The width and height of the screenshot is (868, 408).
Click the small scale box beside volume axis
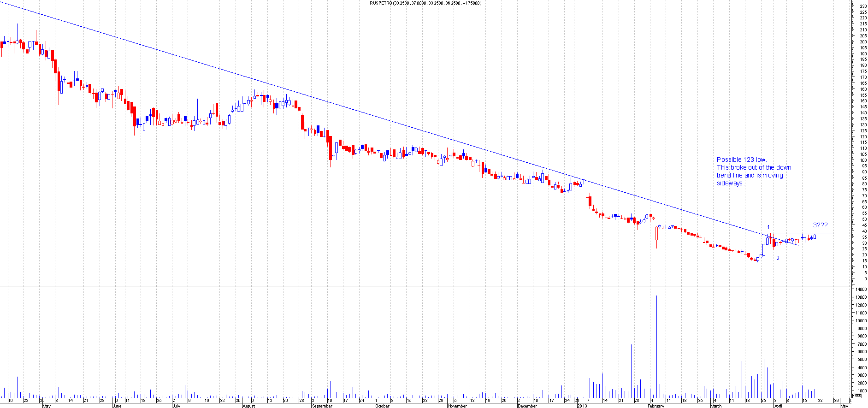point(856,396)
